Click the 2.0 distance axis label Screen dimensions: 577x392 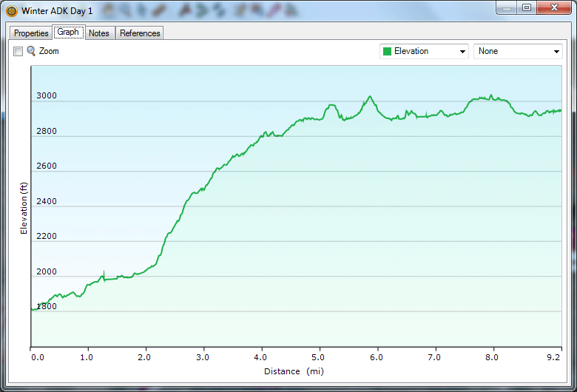point(144,357)
